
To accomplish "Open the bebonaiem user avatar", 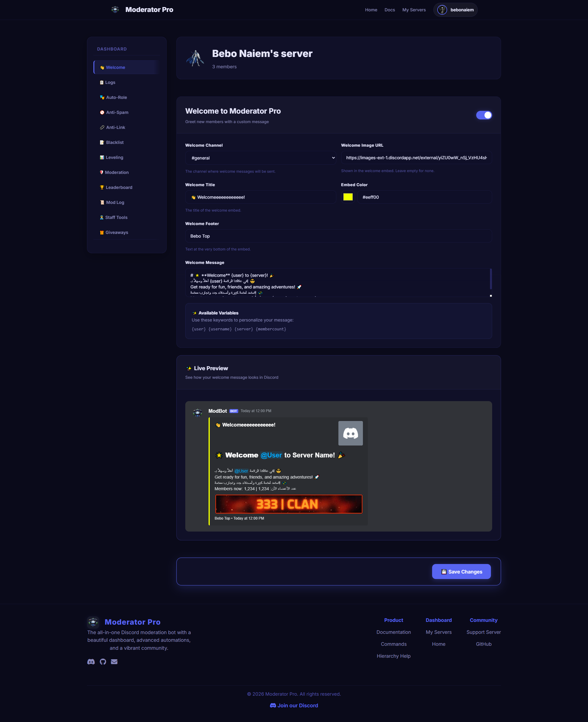I will click(442, 10).
